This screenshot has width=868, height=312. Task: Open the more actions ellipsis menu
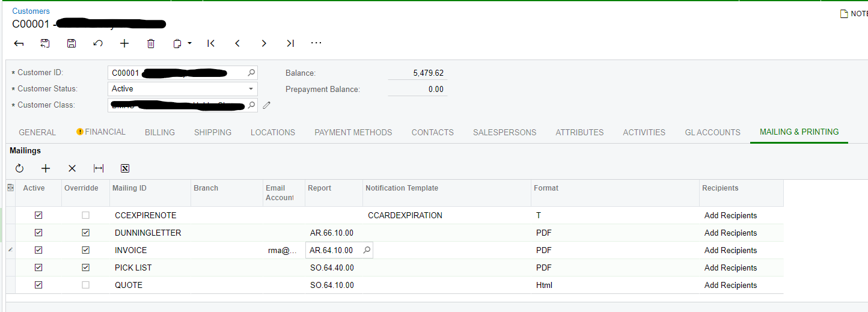[316, 43]
